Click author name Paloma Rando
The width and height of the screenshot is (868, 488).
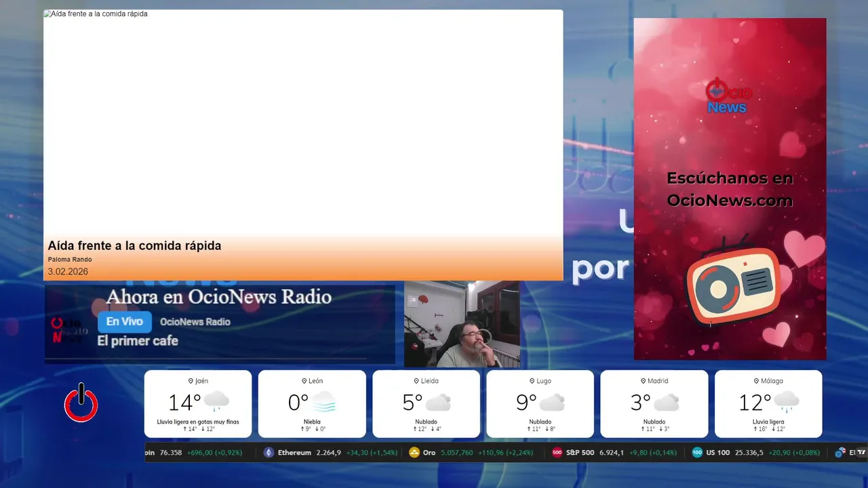[x=70, y=260]
